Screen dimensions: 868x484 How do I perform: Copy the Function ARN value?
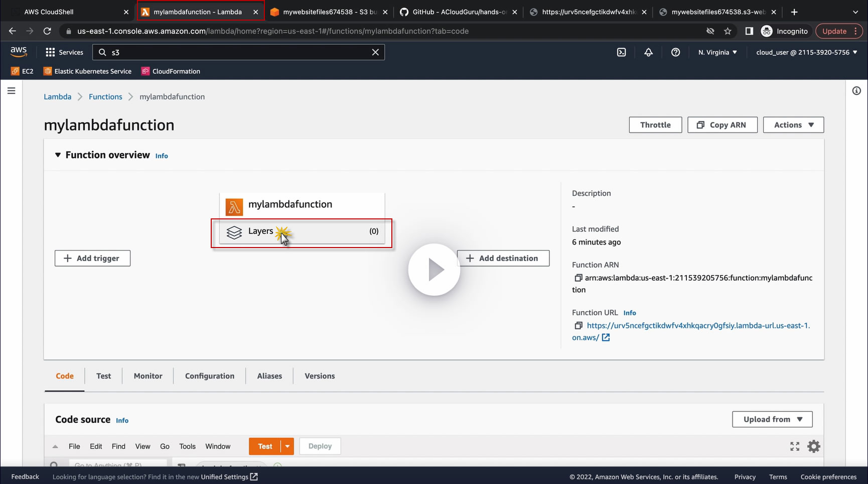coord(578,278)
